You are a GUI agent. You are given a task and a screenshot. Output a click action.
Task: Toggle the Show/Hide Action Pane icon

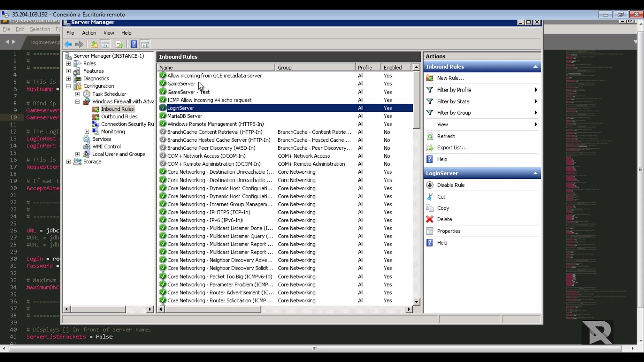tap(145, 44)
